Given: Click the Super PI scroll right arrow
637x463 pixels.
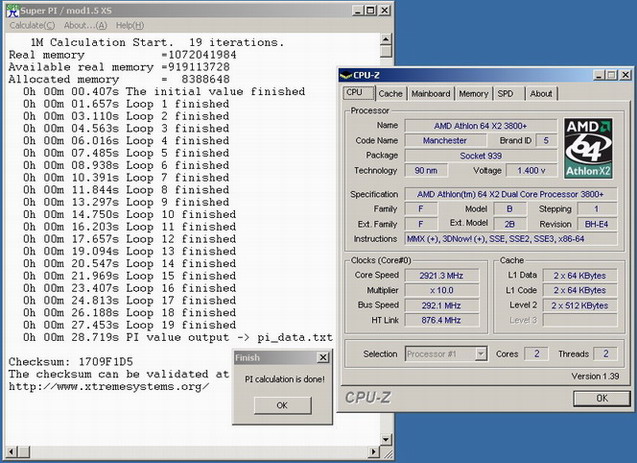Looking at the screenshot, I should click(x=374, y=452).
